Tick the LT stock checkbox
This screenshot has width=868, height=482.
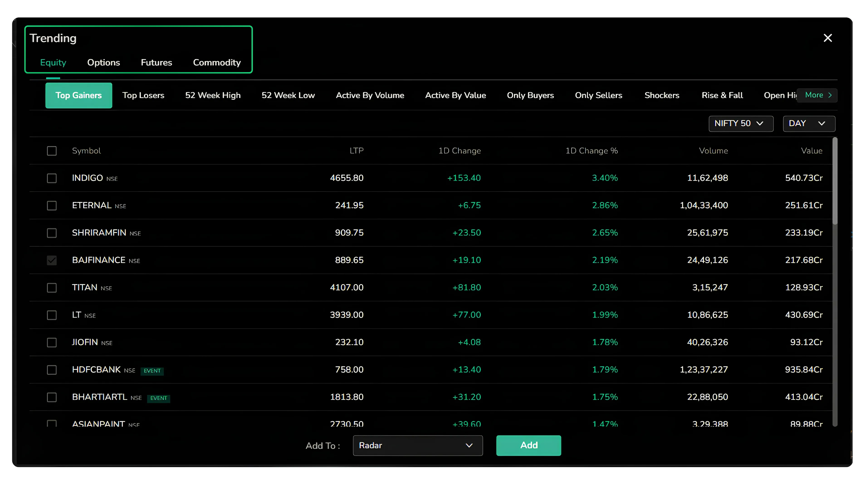(51, 315)
